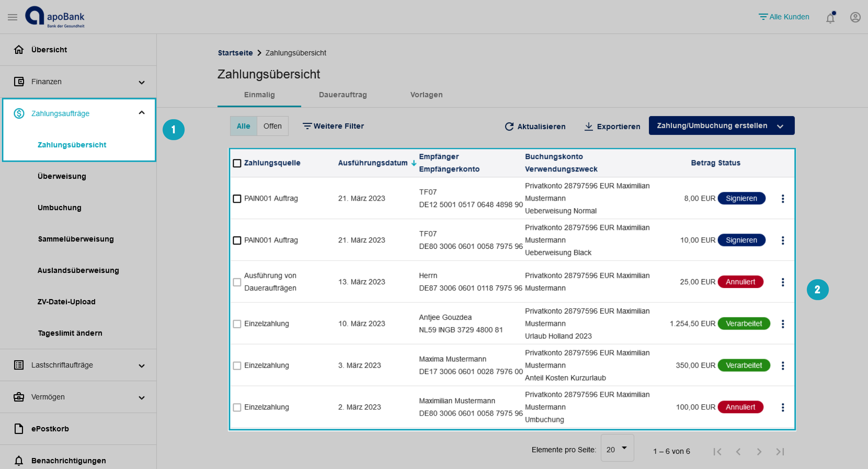Toggle sort arrow on Ausführungsdatum column
The height and width of the screenshot is (469, 868).
[x=414, y=163]
